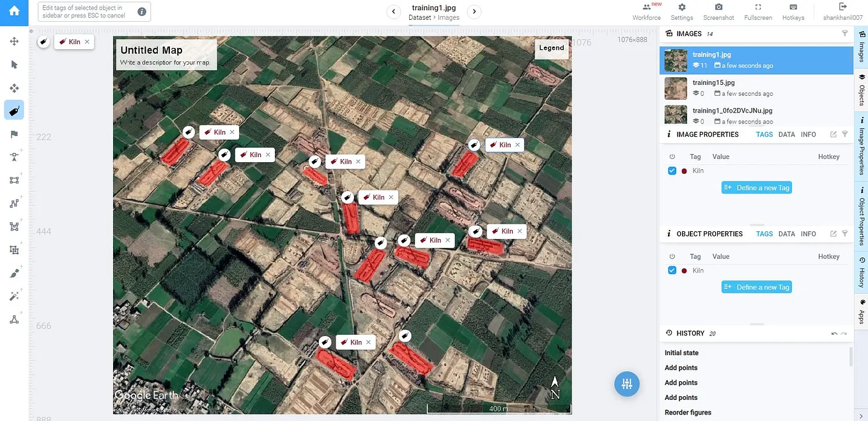Toggle the Kiln checkbox in Object Properties
This screenshot has width=868, height=421.
[672, 270]
